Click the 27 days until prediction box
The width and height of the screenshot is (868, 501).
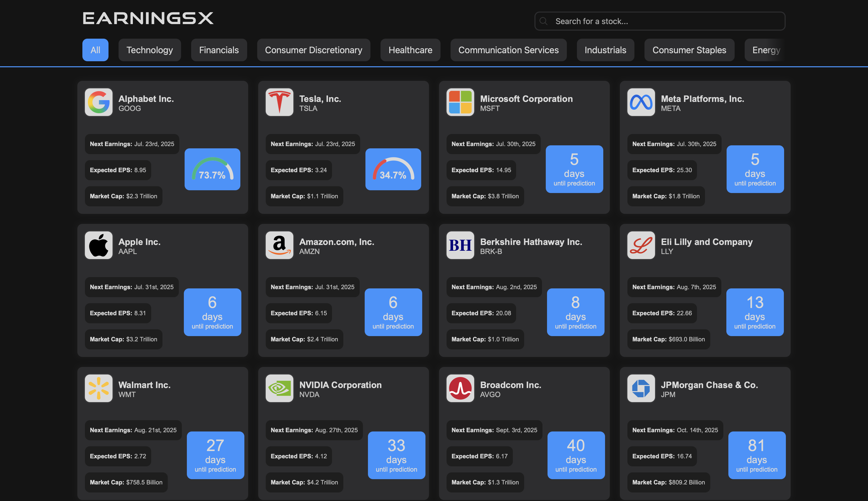pyautogui.click(x=215, y=455)
